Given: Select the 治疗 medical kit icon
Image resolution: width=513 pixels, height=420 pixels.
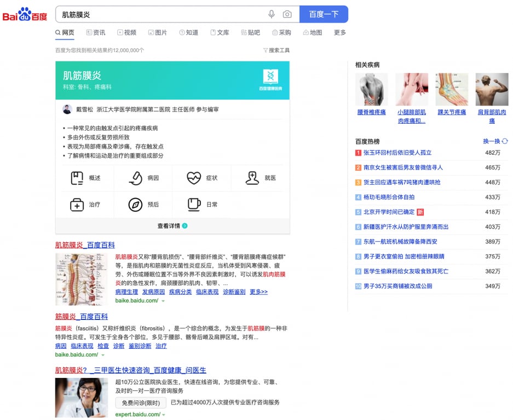Looking at the screenshot, I should [77, 205].
